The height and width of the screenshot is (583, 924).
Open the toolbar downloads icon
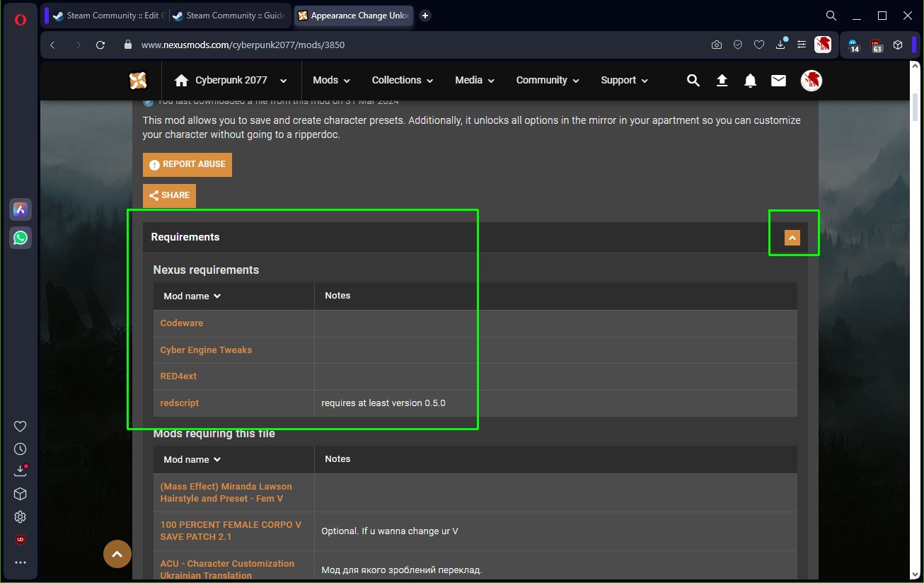[x=781, y=44]
